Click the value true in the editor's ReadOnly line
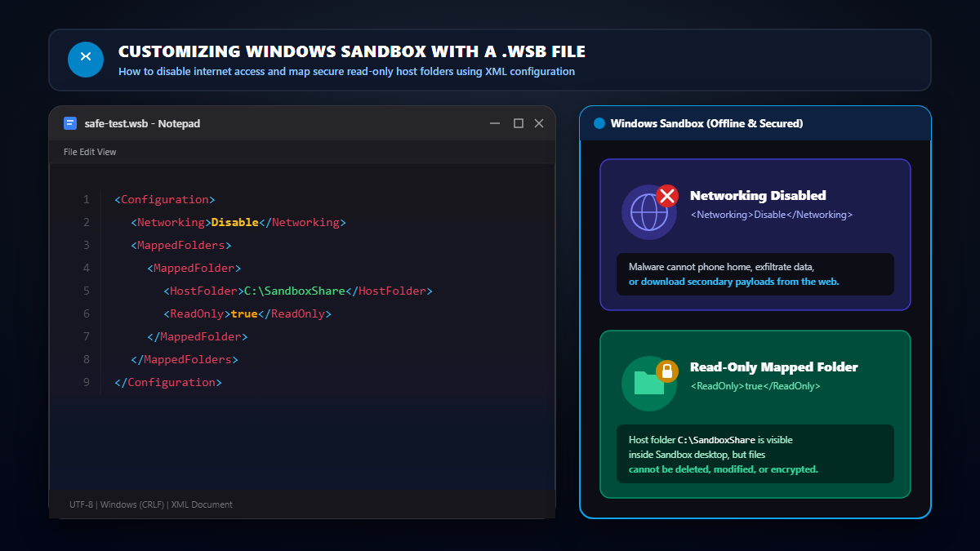 pyautogui.click(x=244, y=313)
